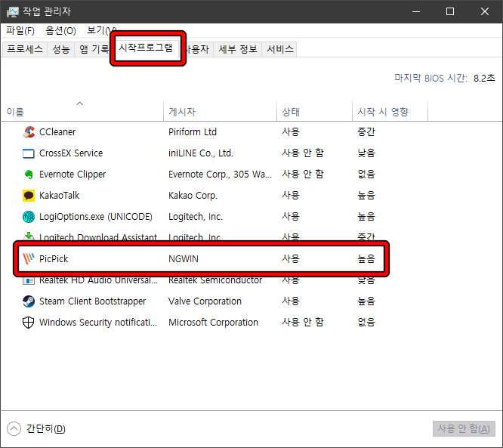Screen dimensions: 503x448
Task: Click publisher Valve Corporation
Action: tap(205, 301)
